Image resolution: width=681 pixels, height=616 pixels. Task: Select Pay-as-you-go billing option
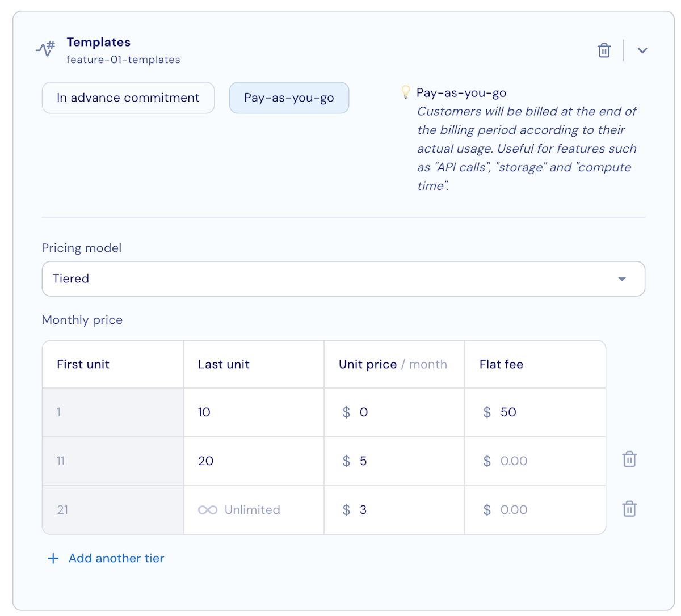[x=289, y=98]
